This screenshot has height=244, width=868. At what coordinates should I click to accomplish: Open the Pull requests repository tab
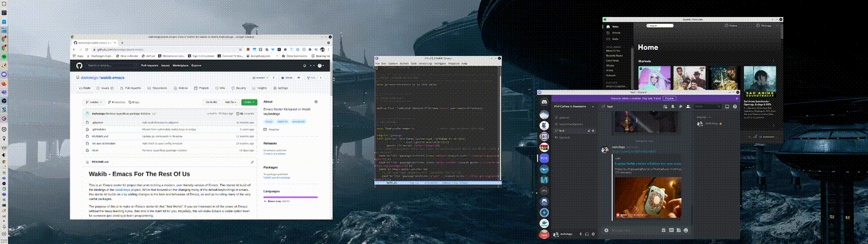(131, 88)
